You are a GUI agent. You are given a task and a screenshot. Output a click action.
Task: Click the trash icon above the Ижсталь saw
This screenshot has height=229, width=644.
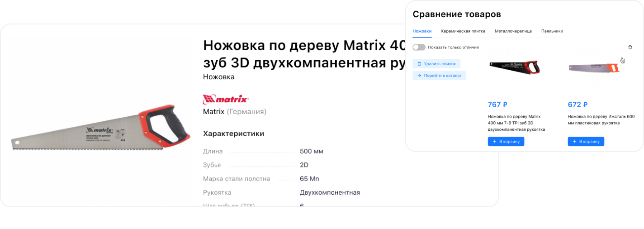[x=630, y=47]
